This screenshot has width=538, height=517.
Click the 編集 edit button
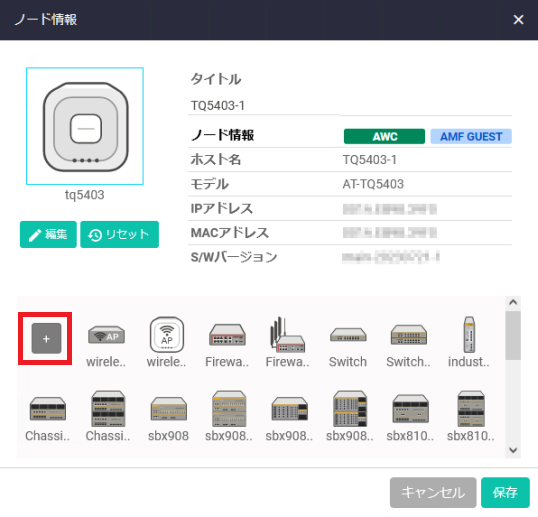[48, 234]
